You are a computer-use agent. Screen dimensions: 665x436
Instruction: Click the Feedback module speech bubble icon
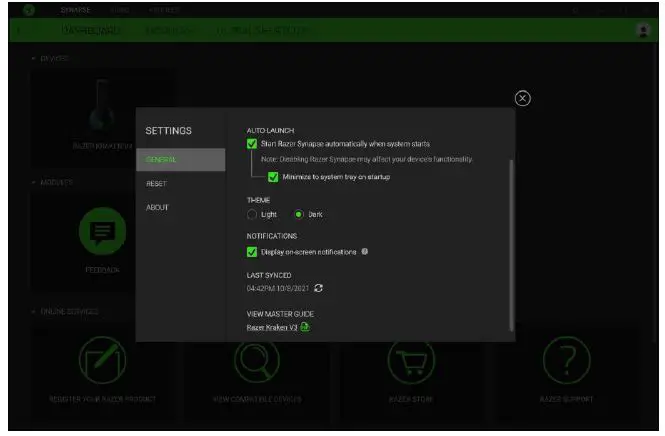[x=102, y=231]
